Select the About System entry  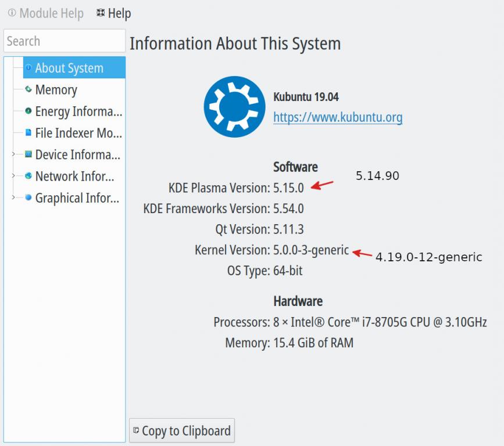[69, 68]
